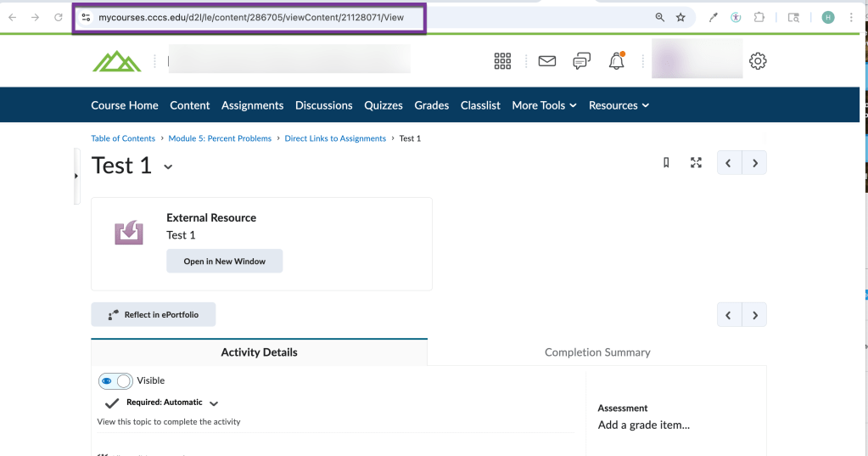Image resolution: width=868 pixels, height=456 pixels.
Task: Open the Required: Automatic completion dropdown
Action: pos(213,403)
